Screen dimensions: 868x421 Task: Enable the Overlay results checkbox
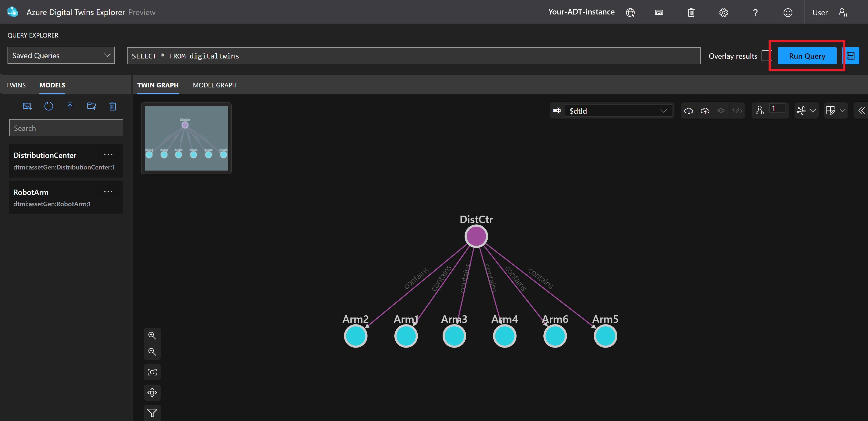[x=766, y=56]
